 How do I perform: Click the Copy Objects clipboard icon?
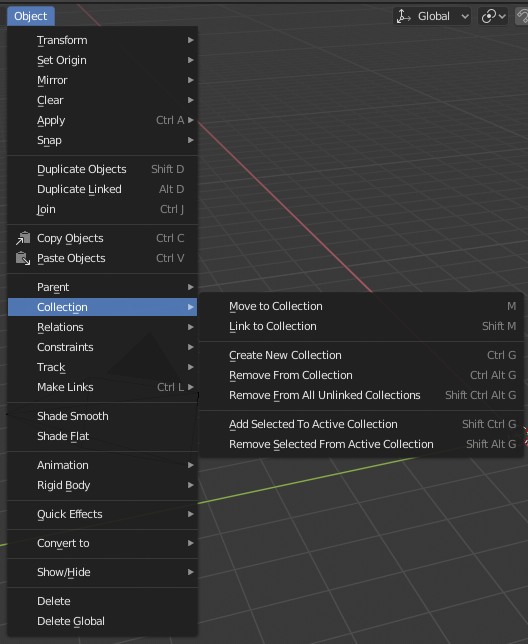[23, 238]
